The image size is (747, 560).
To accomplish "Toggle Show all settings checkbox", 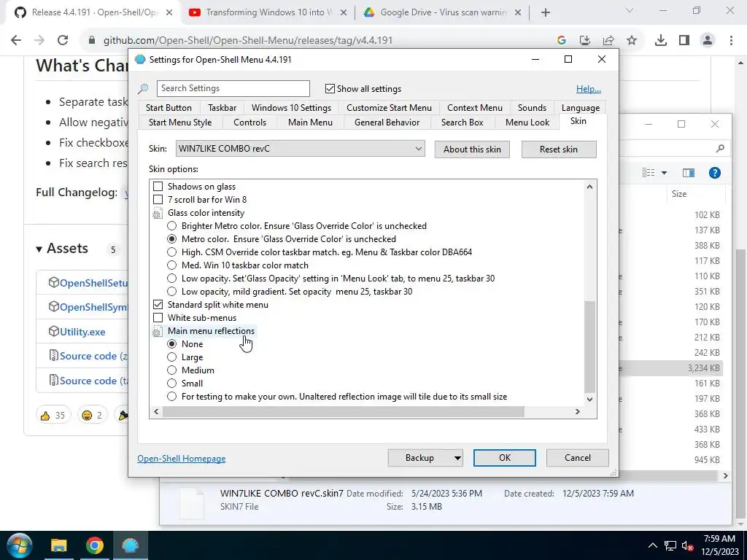I will pyautogui.click(x=330, y=88).
